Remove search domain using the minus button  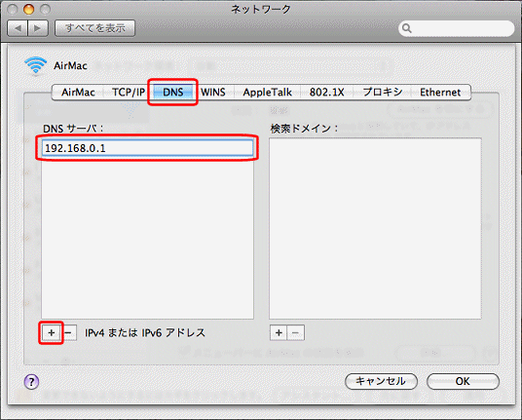coord(296,332)
